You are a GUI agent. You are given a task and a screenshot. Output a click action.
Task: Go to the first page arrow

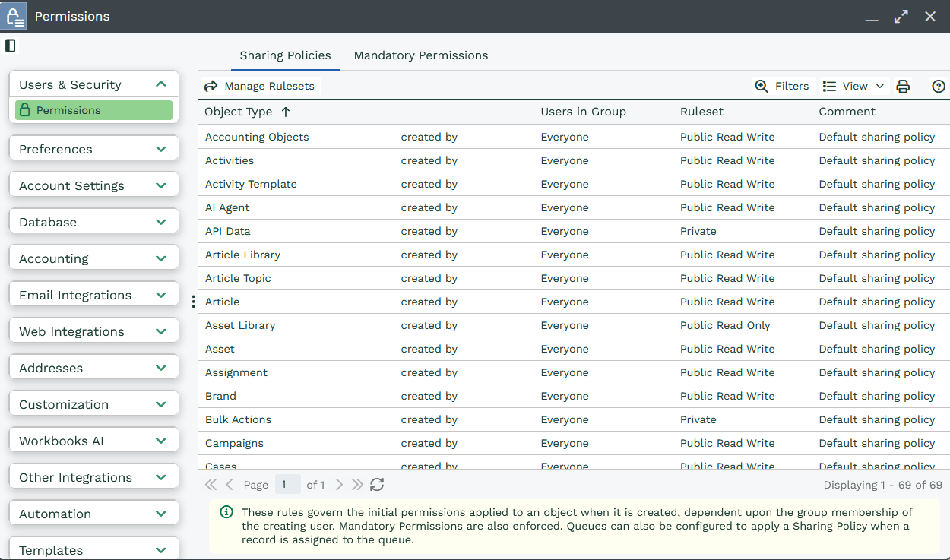211,485
